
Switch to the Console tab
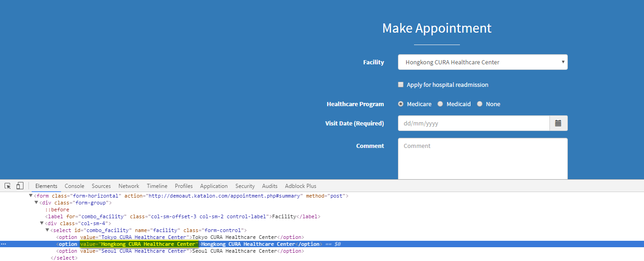[x=74, y=186]
